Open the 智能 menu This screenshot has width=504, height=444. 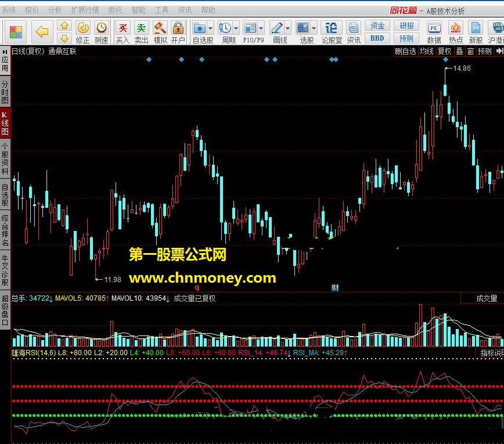138,10
